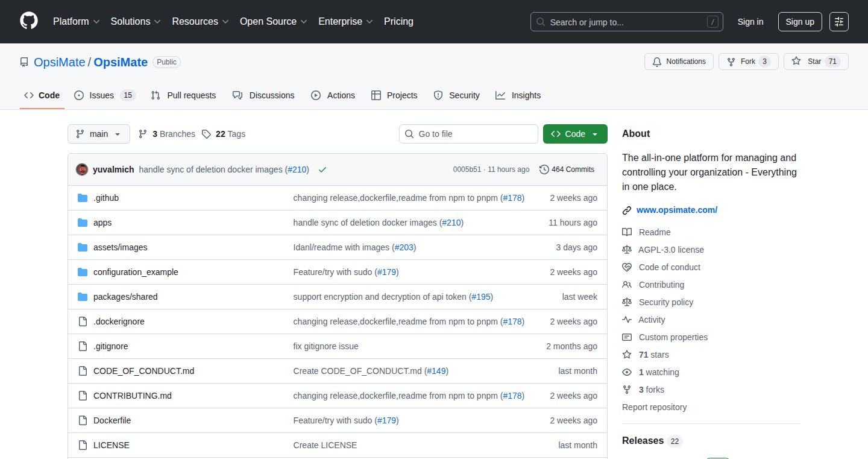Open the green Code dropdown button
Viewport: 868px width, 459px height.
click(x=575, y=134)
